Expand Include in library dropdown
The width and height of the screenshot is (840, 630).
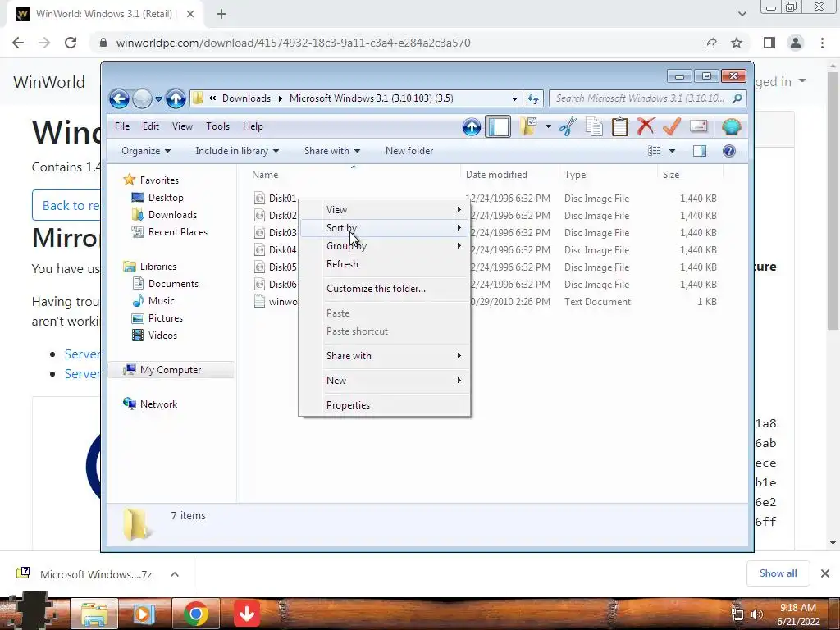point(237,151)
